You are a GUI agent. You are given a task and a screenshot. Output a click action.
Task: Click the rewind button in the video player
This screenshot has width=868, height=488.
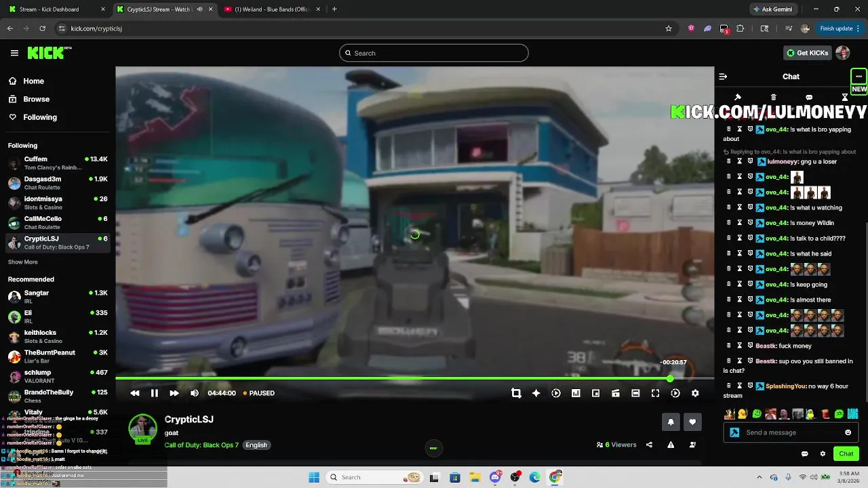pyautogui.click(x=135, y=393)
